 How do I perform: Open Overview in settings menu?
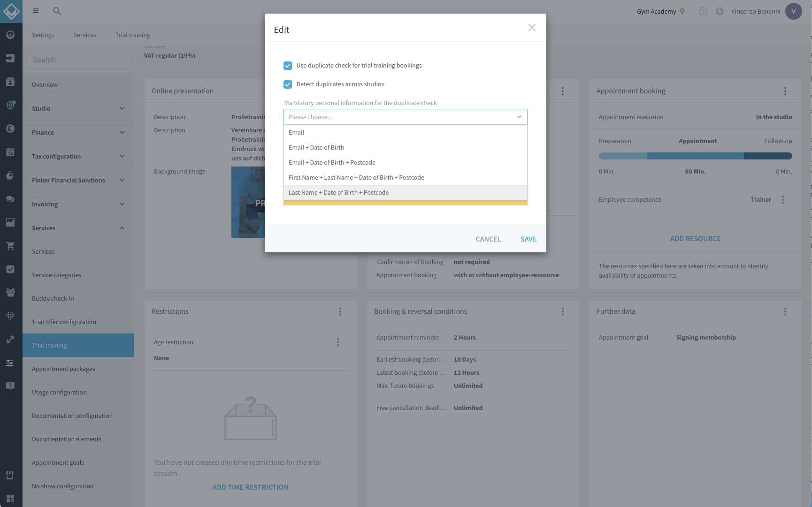coord(78,85)
